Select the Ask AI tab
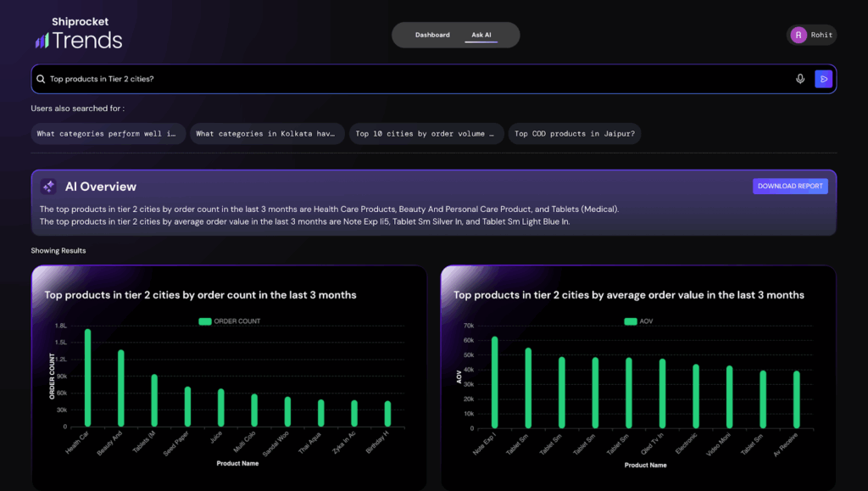This screenshot has height=491, width=868. click(x=481, y=35)
